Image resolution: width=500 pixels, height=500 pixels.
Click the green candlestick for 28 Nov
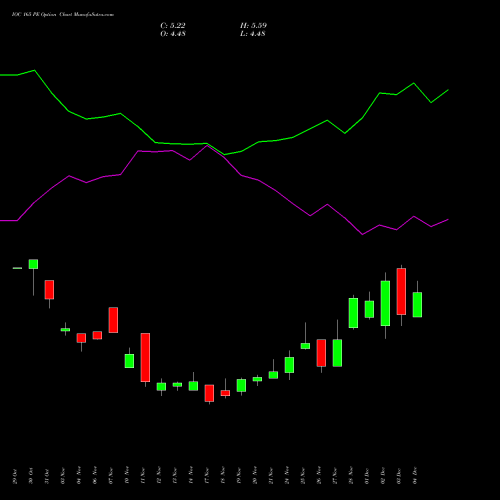click(x=353, y=313)
